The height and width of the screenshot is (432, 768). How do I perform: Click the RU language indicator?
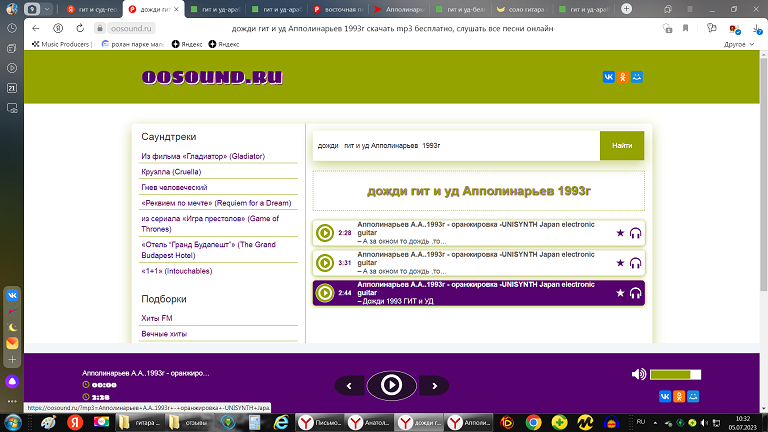(641, 422)
